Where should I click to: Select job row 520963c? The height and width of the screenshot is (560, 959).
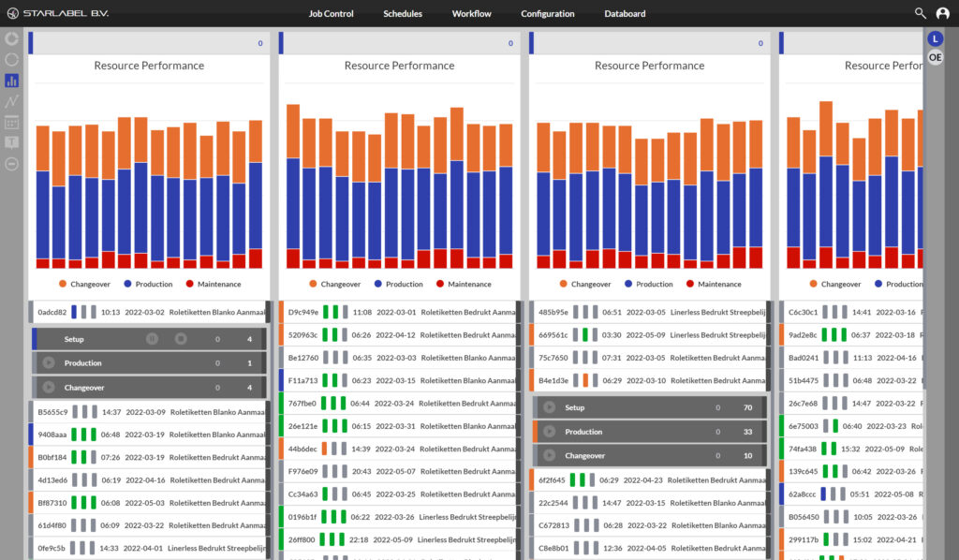tap(399, 335)
